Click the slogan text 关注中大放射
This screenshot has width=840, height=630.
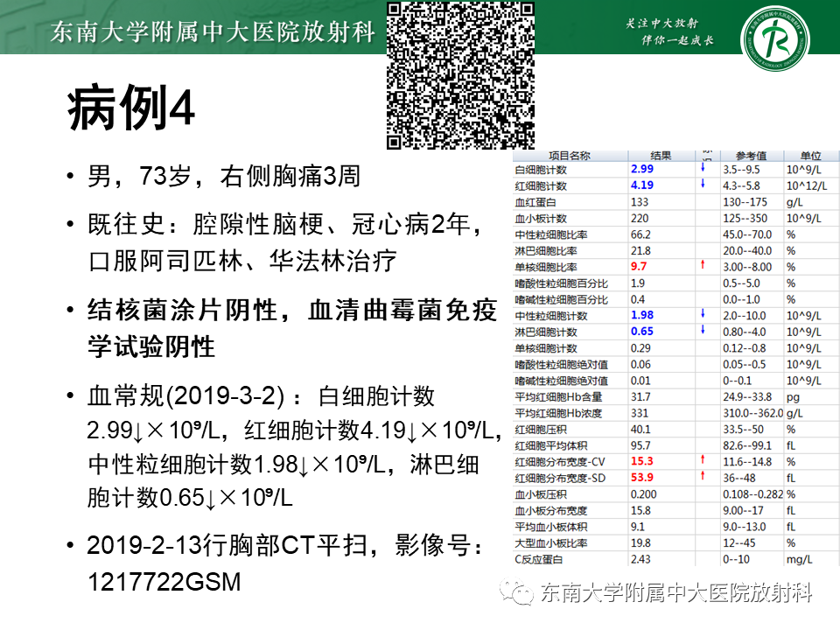click(x=662, y=23)
